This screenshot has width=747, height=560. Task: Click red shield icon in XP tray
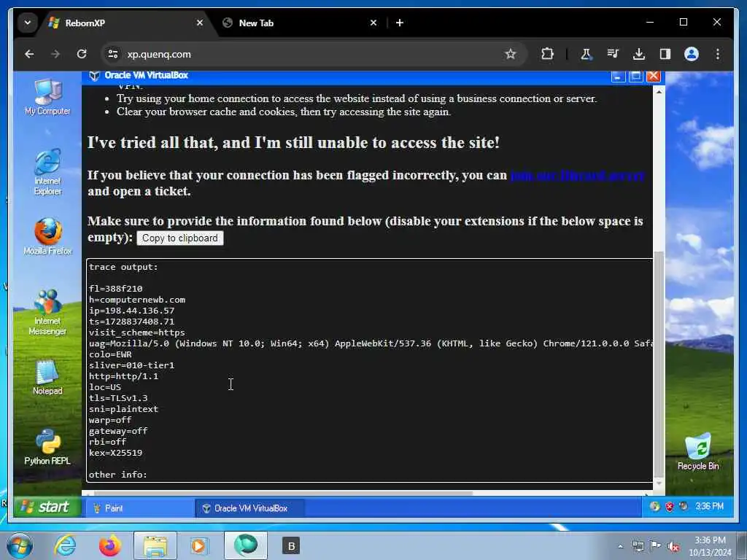click(x=670, y=507)
